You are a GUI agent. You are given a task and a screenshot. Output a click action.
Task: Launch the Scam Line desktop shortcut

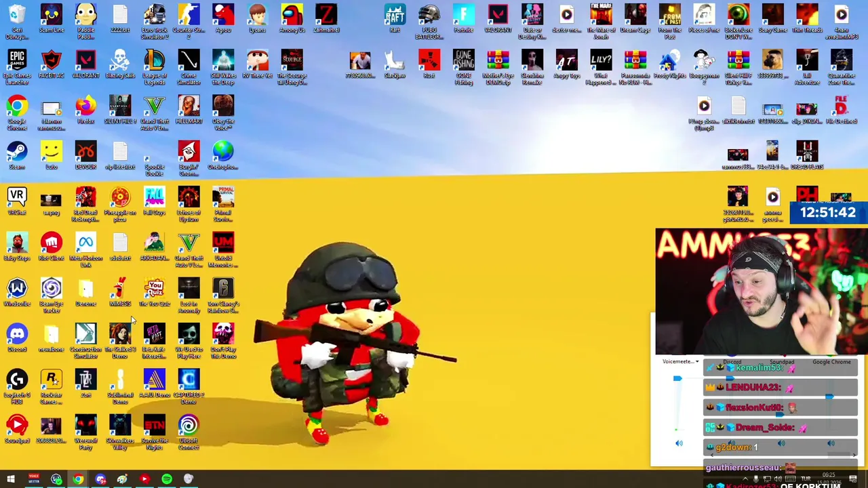(52, 18)
